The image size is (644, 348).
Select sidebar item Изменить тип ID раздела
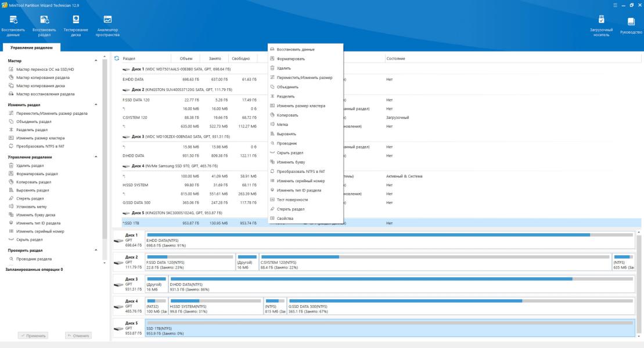coord(34,223)
